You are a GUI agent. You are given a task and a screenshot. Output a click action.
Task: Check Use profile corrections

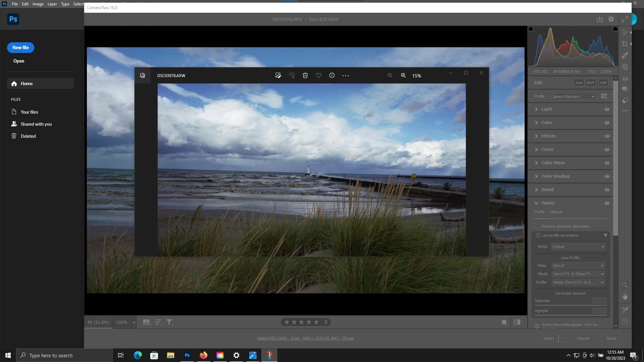click(x=538, y=235)
